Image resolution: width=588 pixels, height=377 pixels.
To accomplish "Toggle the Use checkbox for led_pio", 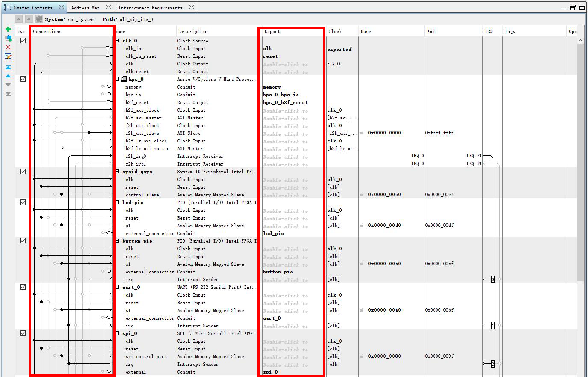I will click(23, 202).
